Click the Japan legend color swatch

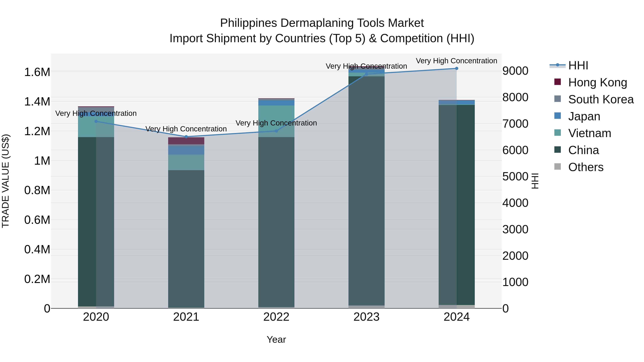[557, 116]
